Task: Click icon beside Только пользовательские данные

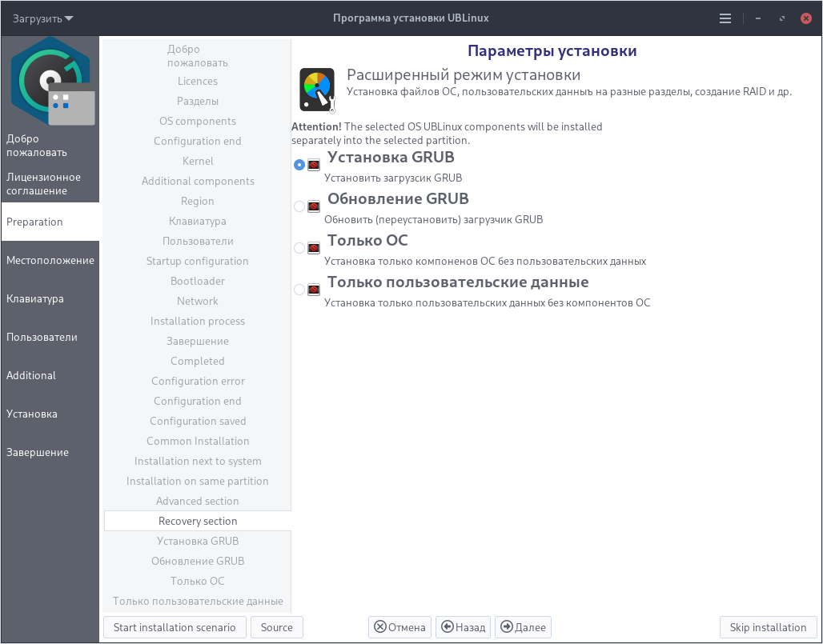Action: click(313, 290)
